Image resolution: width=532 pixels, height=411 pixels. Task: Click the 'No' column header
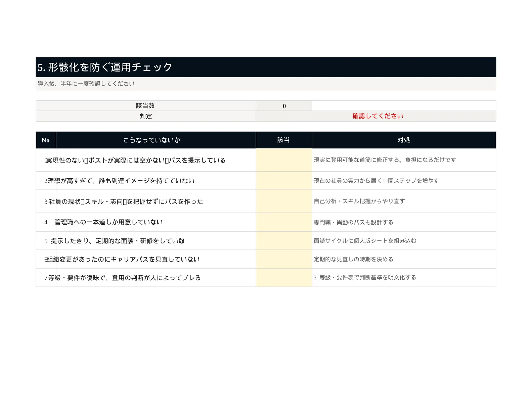[46, 140]
